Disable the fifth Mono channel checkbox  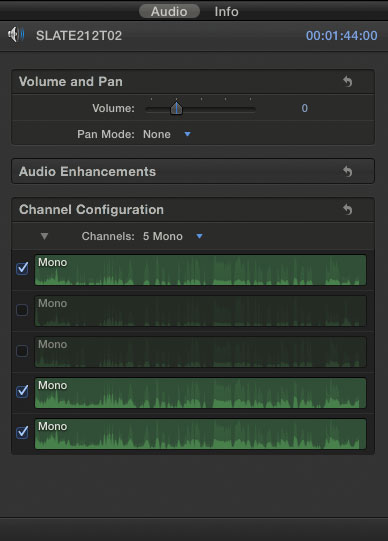coord(22,432)
